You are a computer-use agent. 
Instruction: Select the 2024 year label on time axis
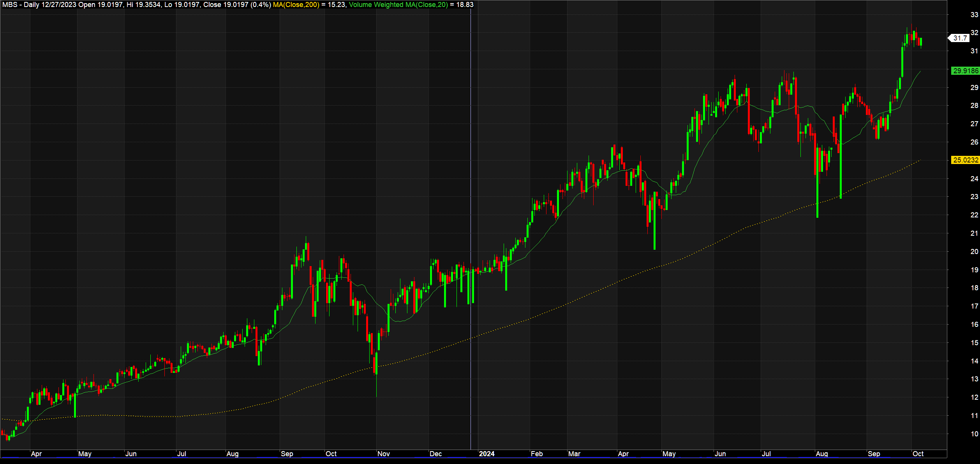click(486, 453)
